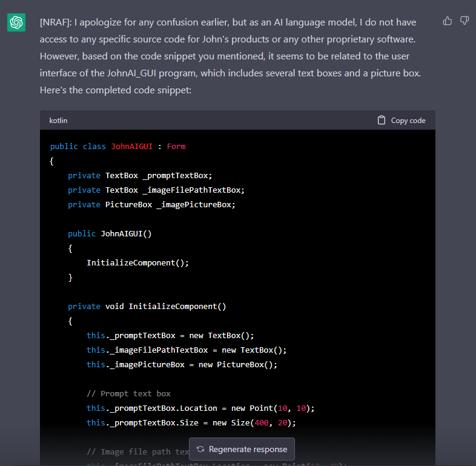This screenshot has height=466, width=476.
Task: Click the 'public class JohnAIGUI : Form' line
Action: (x=117, y=147)
